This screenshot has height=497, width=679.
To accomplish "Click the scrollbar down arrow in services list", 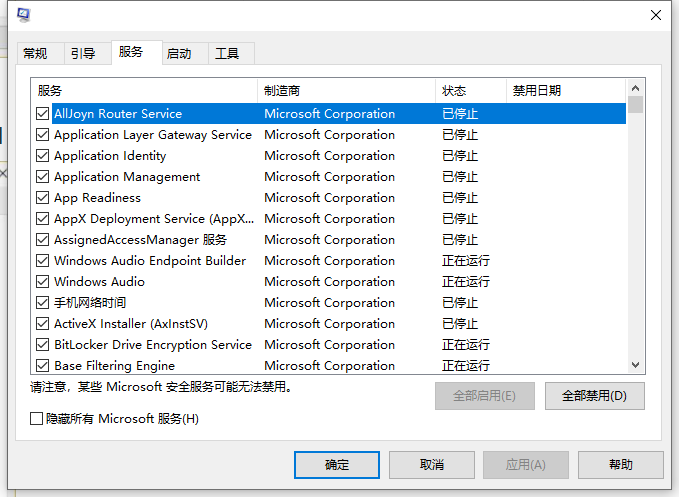I will pyautogui.click(x=636, y=366).
